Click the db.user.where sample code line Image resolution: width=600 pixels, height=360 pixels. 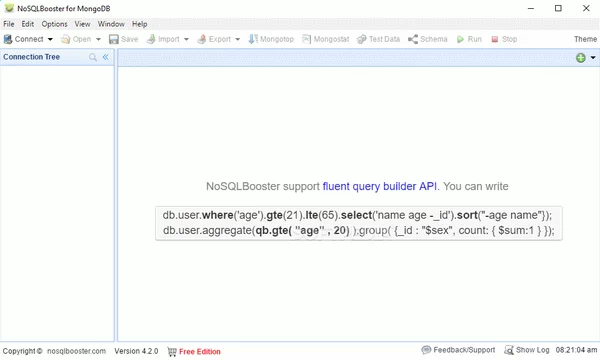[357, 215]
